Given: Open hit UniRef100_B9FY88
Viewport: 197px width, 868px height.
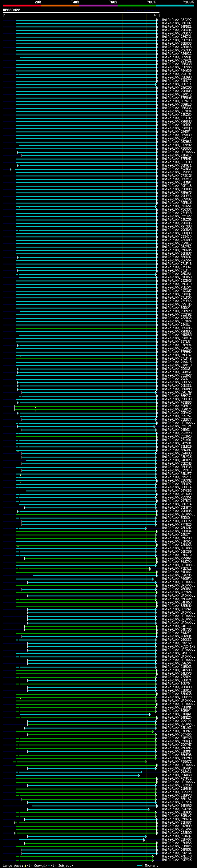Looking at the screenshot, I should (177, 40).
